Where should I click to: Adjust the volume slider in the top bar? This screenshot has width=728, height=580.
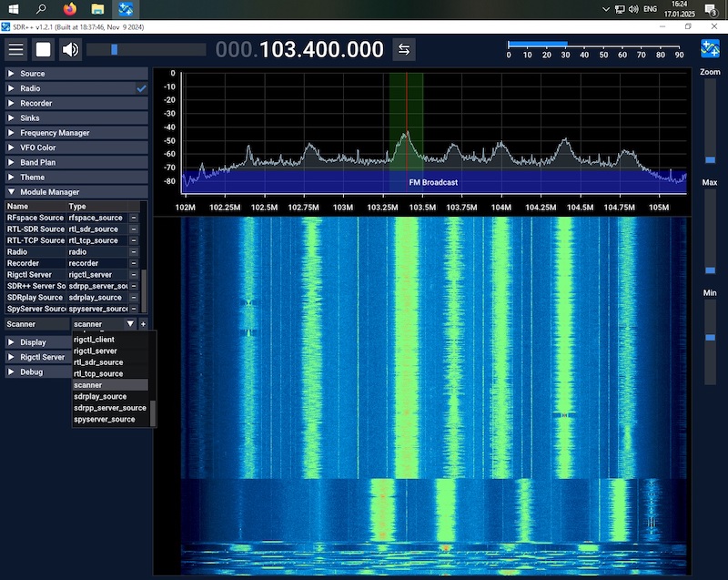click(147, 49)
